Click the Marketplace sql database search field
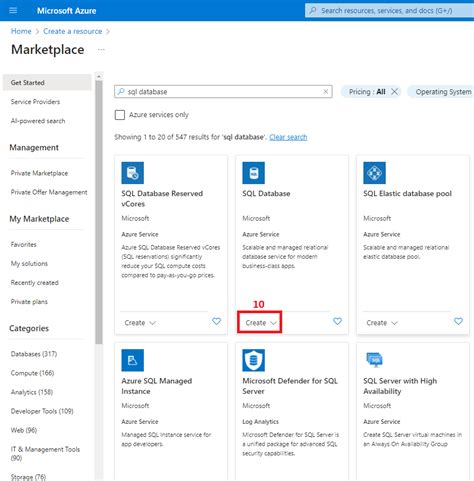The image size is (474, 481). [x=223, y=92]
